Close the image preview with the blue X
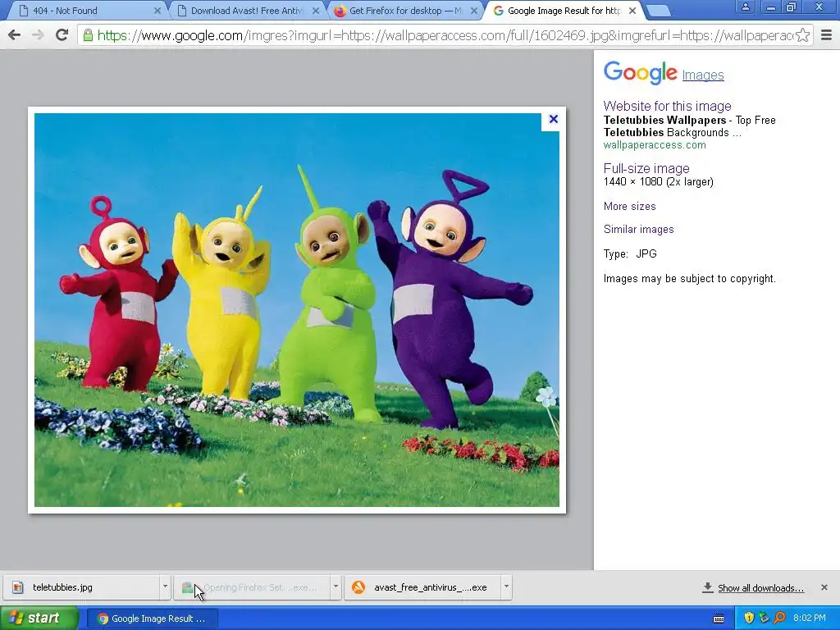 click(554, 119)
